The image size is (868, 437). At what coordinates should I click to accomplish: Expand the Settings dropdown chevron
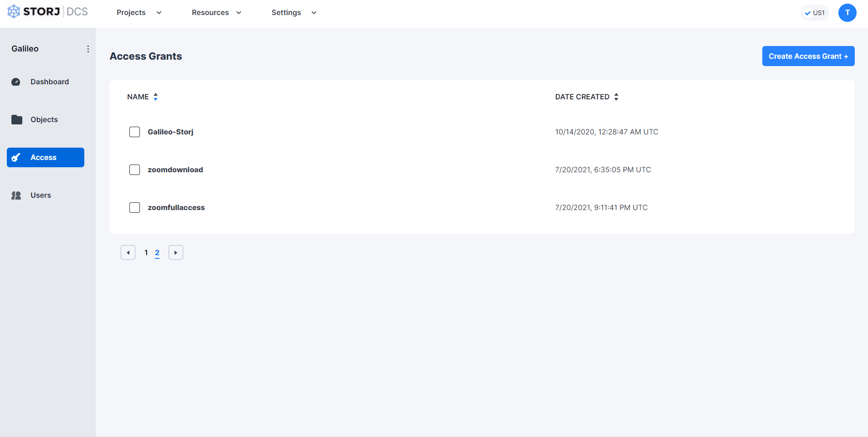pyautogui.click(x=314, y=13)
